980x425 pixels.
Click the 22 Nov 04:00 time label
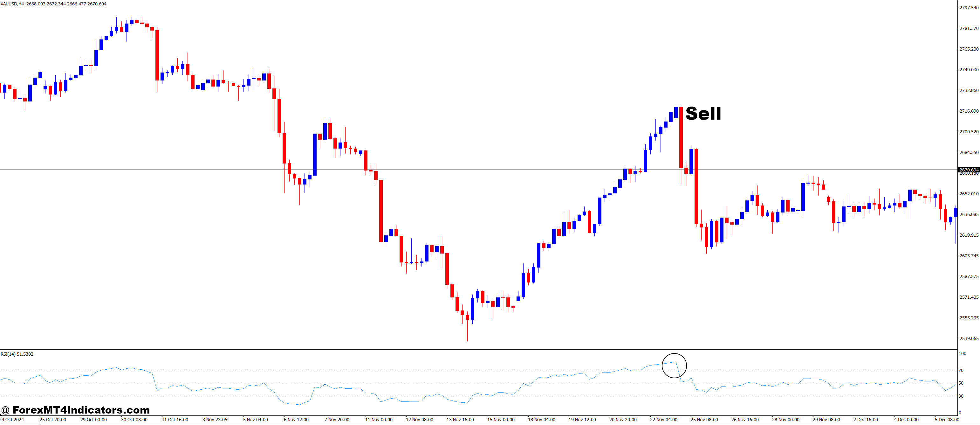click(x=663, y=419)
